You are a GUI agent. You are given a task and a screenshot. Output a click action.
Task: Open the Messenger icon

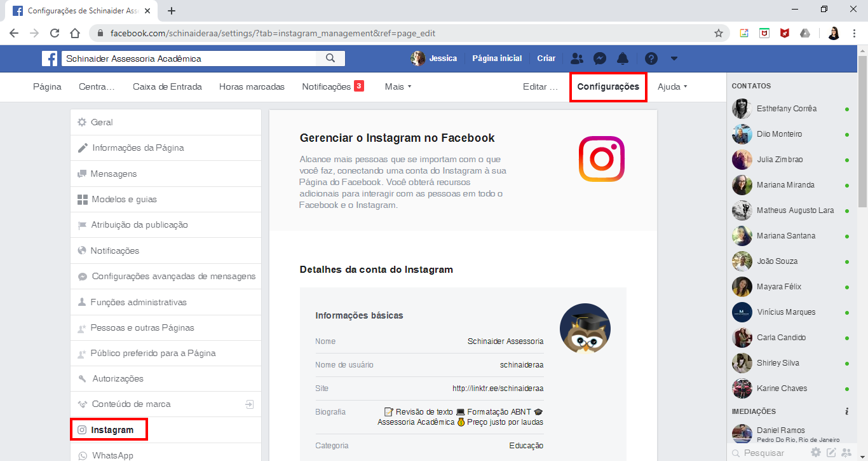click(x=600, y=58)
